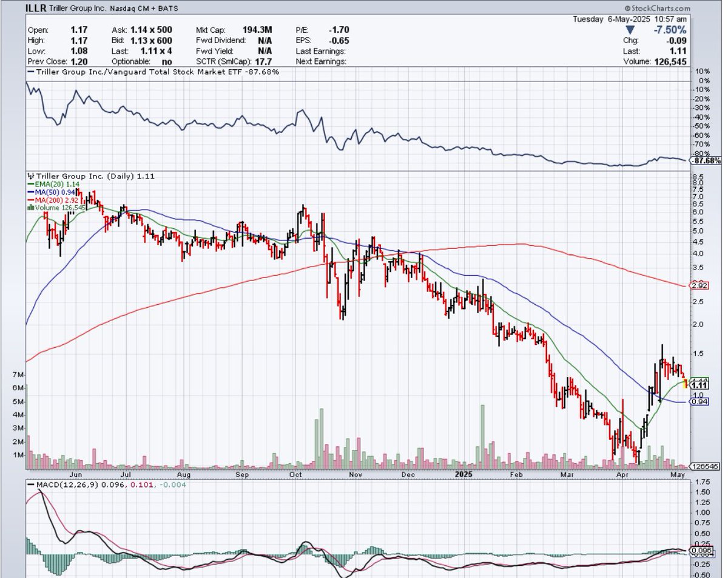Click the SCTR (SmlCap) 17.7 value

pos(264,62)
